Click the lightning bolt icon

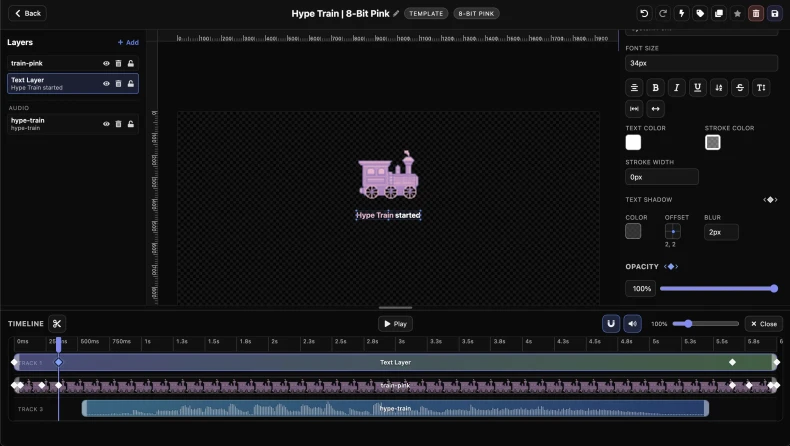click(x=681, y=14)
